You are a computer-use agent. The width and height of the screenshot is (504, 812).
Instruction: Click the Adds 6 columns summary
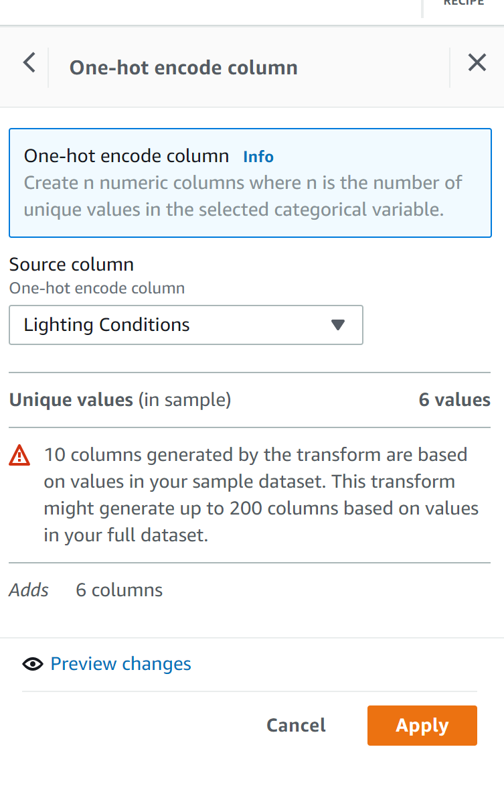(x=86, y=590)
